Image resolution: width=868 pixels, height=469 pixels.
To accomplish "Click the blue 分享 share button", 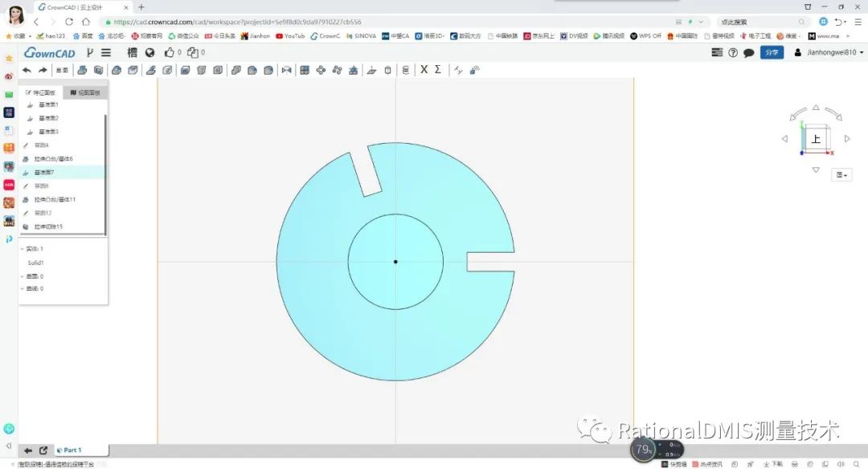I will 771,52.
